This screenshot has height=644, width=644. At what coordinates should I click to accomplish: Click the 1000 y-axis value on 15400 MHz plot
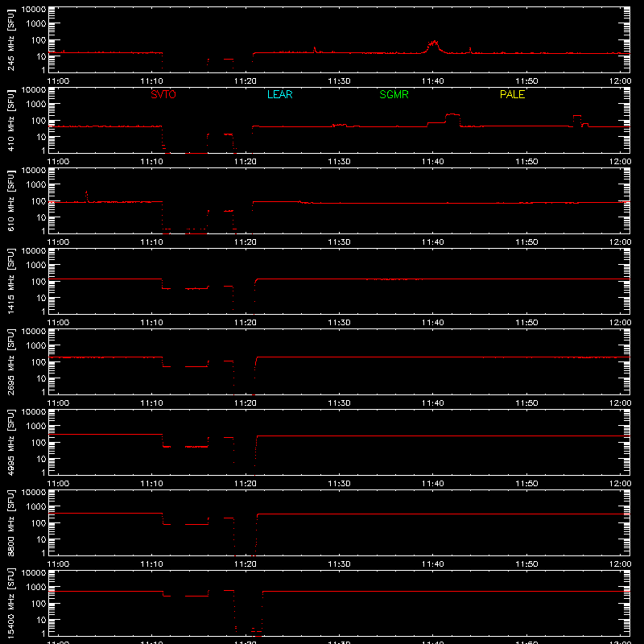click(x=36, y=588)
